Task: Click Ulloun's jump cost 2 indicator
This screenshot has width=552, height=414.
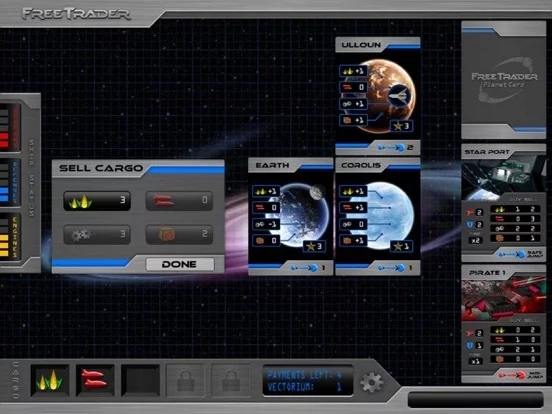Action: pos(395,148)
